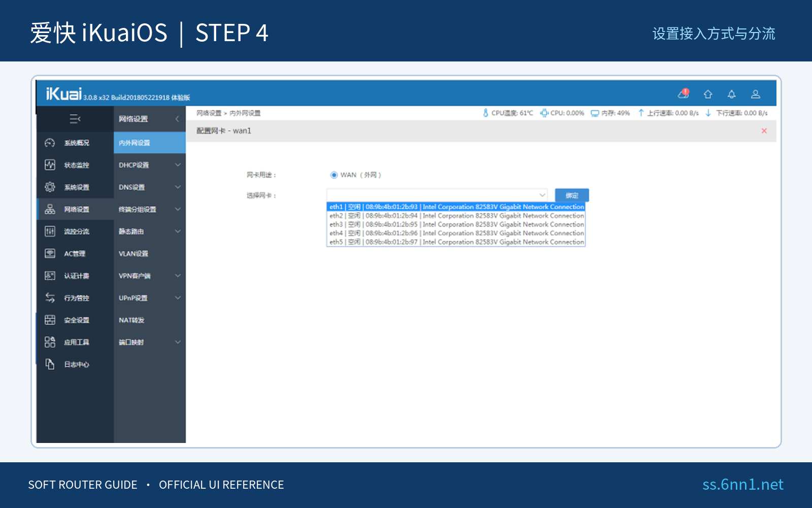Click the download rate arrow icon
The width and height of the screenshot is (812, 508).
[x=708, y=113]
